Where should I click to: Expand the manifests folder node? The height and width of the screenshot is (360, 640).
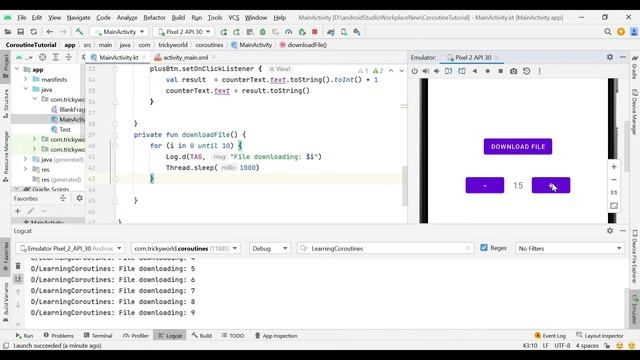pyautogui.click(x=26, y=79)
